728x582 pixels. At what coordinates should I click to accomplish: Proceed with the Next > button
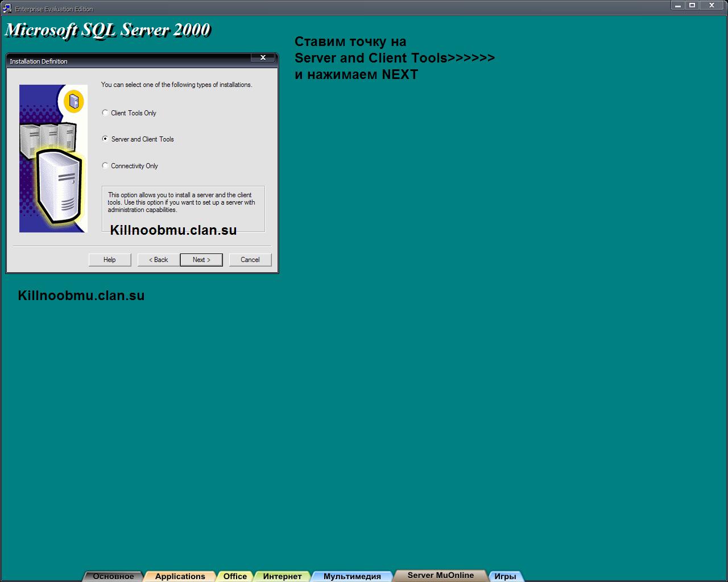(201, 260)
